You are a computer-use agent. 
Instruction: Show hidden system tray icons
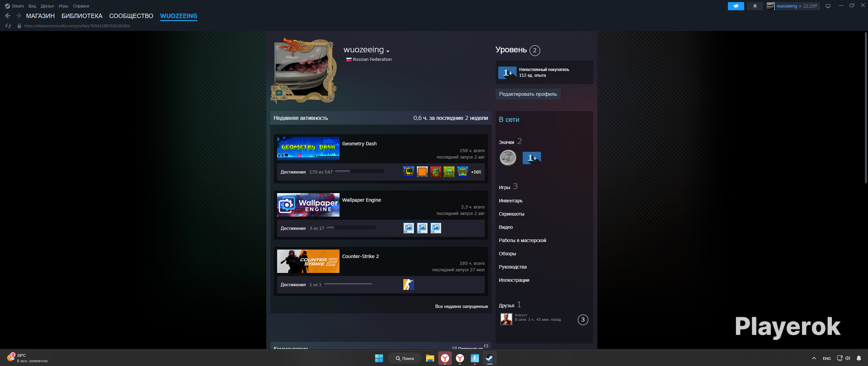814,358
